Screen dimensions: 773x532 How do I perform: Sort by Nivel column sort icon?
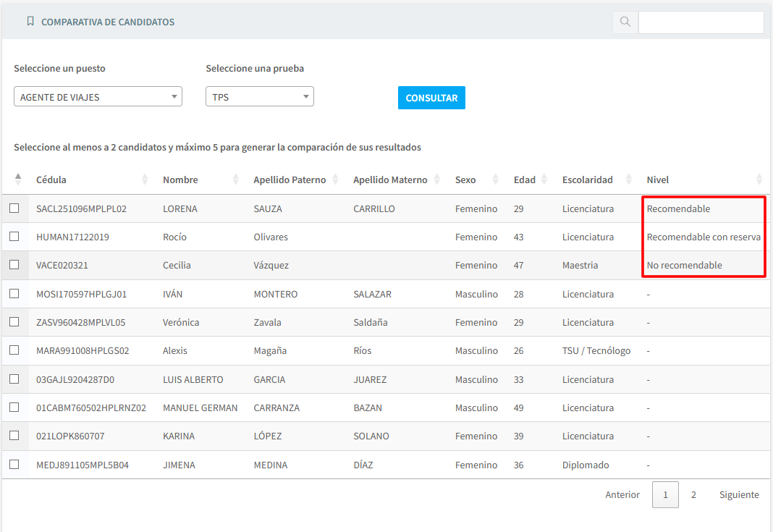(x=759, y=180)
